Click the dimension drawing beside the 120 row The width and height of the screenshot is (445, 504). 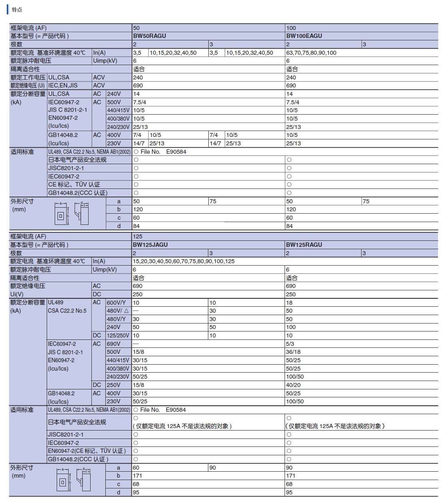[x=72, y=214]
